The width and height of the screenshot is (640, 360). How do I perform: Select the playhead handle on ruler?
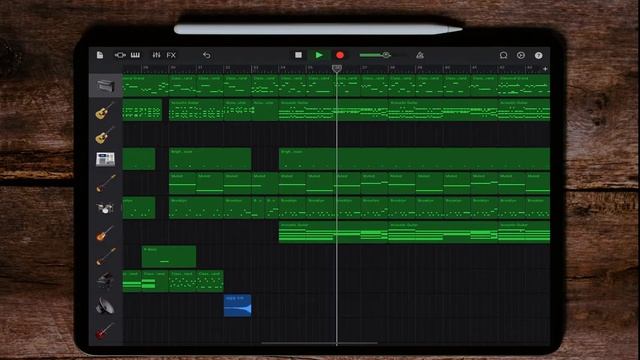click(x=337, y=69)
